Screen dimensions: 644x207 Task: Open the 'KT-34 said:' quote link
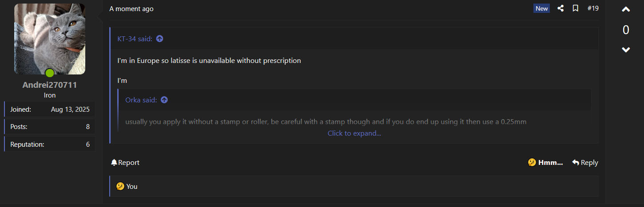[x=135, y=39]
